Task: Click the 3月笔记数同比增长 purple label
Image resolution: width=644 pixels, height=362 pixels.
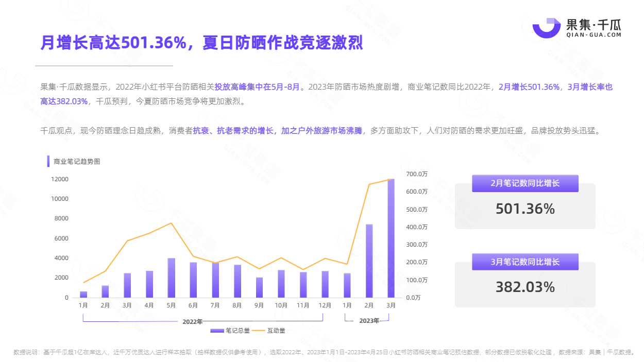Action: pyautogui.click(x=525, y=262)
